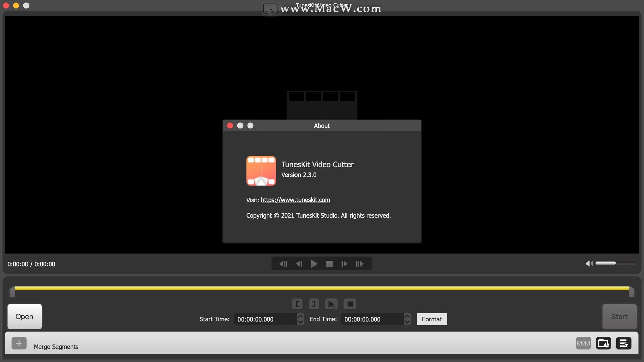Viewport: 644px width, 362px height.
Task: Close the About dialog
Action: [x=230, y=126]
